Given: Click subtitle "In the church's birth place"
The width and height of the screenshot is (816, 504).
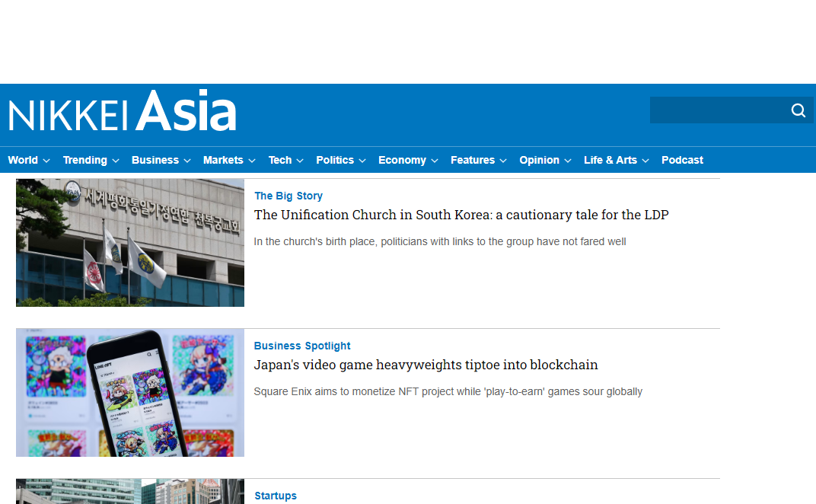Looking at the screenshot, I should click(440, 241).
